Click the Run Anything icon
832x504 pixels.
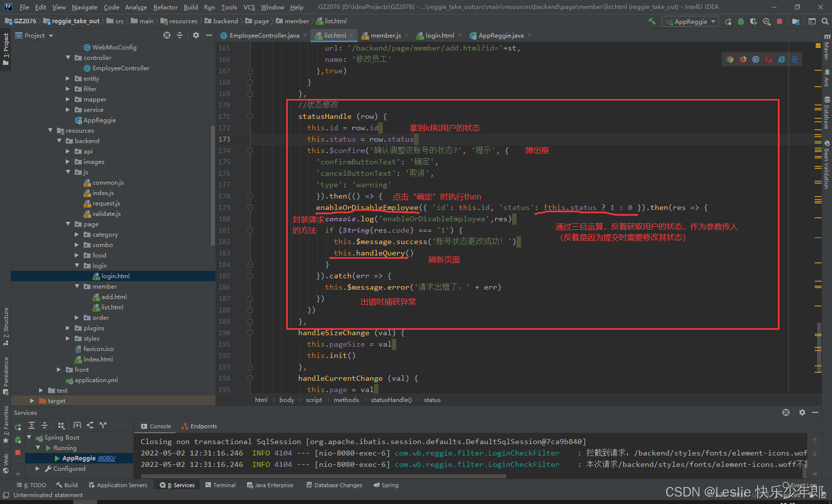tap(812, 21)
